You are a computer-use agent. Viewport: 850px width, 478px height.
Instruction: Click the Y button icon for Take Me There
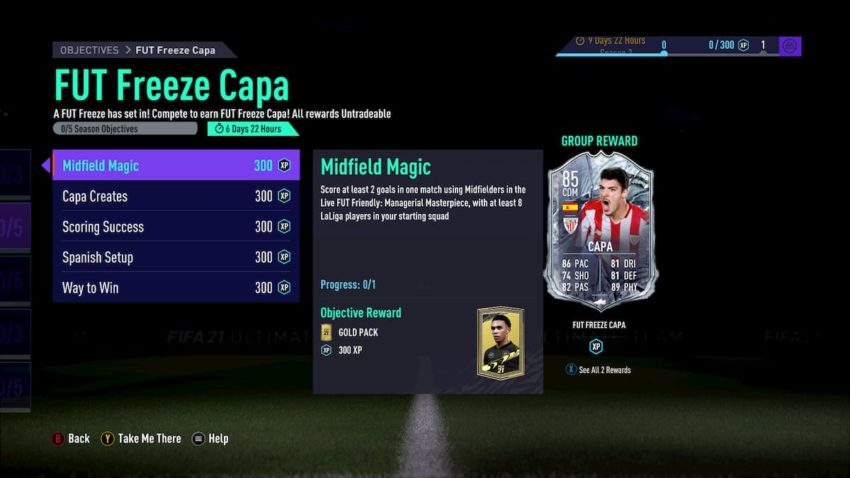pos(107,438)
